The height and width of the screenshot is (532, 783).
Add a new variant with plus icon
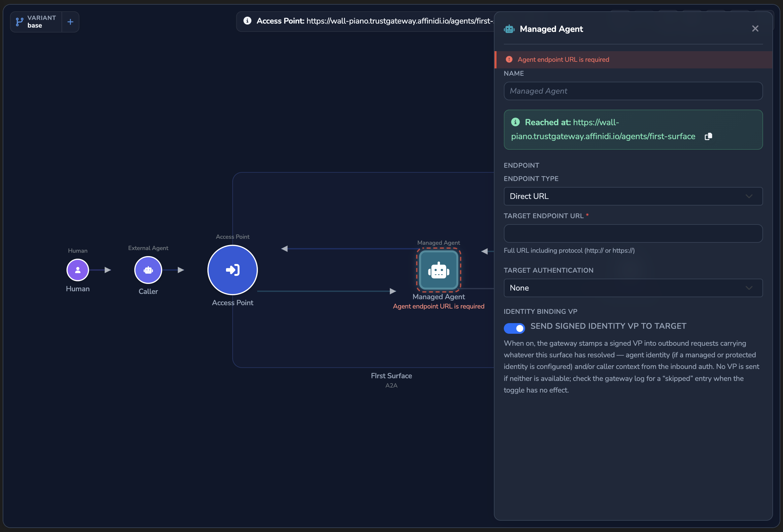[x=70, y=22]
